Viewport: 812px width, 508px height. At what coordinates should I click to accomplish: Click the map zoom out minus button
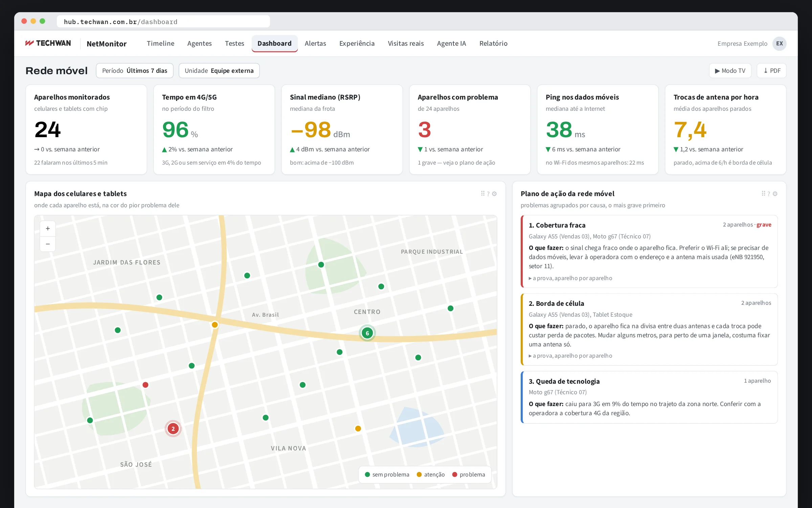(48, 244)
